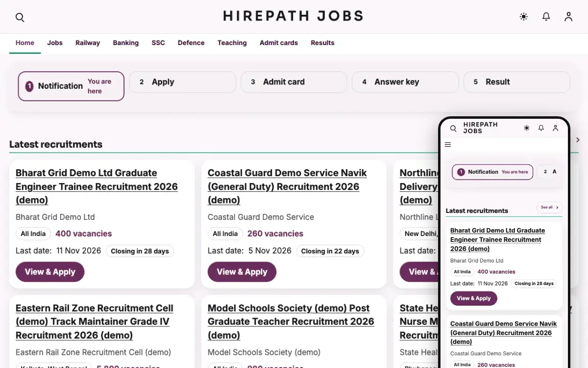Click 'Closing in 22 days' badge

click(x=330, y=251)
